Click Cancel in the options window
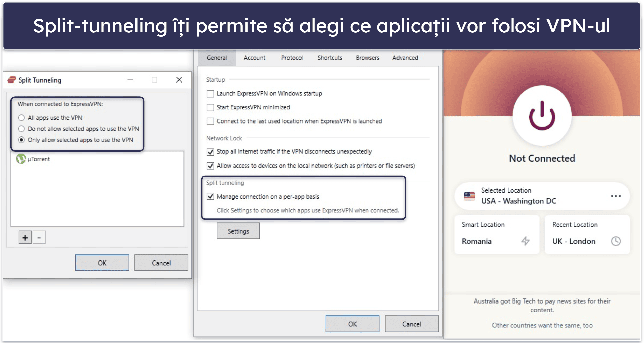 (411, 324)
